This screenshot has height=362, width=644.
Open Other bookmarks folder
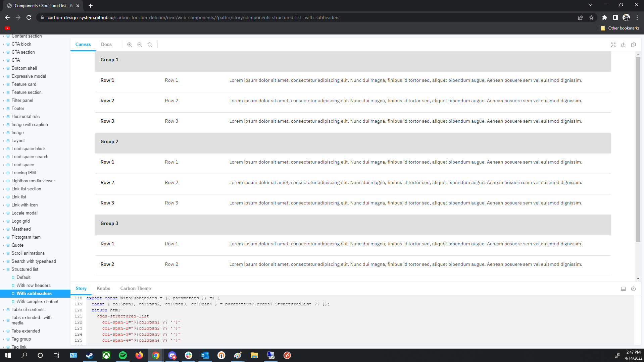620,28
